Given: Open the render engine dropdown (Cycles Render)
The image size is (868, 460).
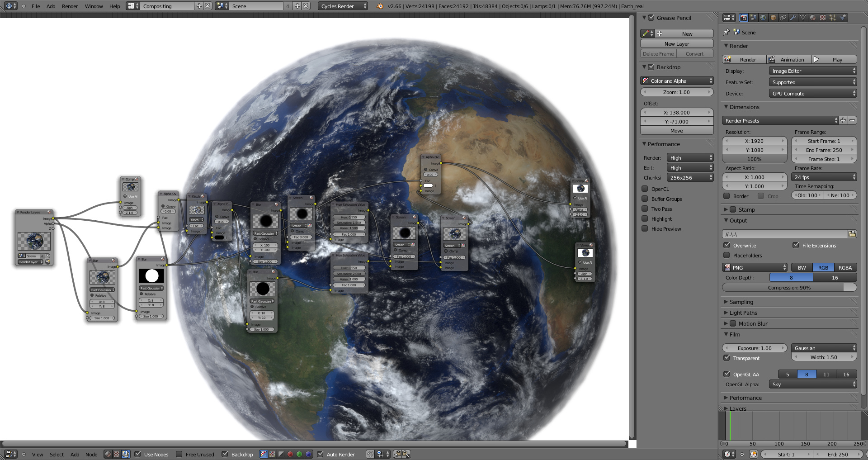Looking at the screenshot, I should coord(343,6).
